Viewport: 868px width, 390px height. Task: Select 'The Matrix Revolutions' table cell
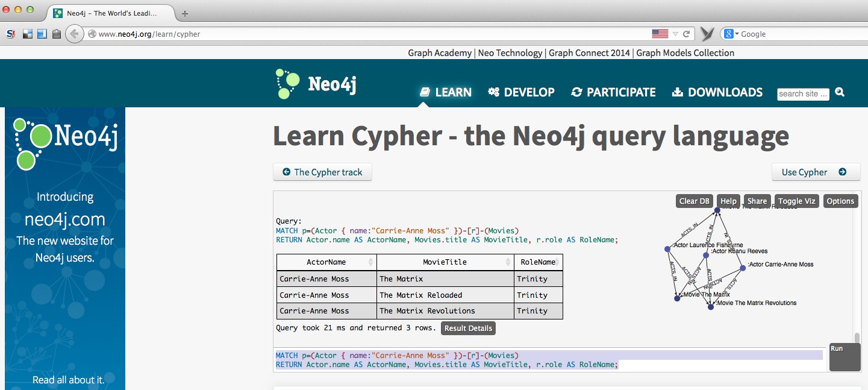pos(445,311)
